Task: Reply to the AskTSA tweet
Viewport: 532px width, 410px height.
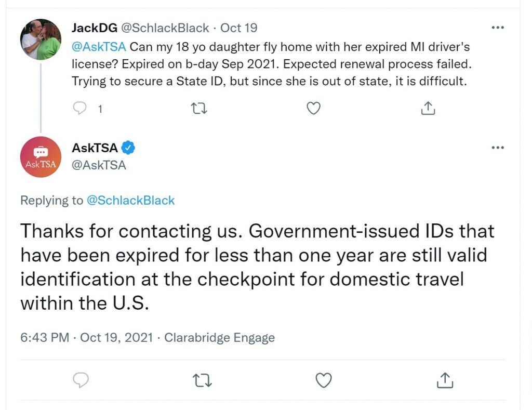Action: tap(81, 380)
